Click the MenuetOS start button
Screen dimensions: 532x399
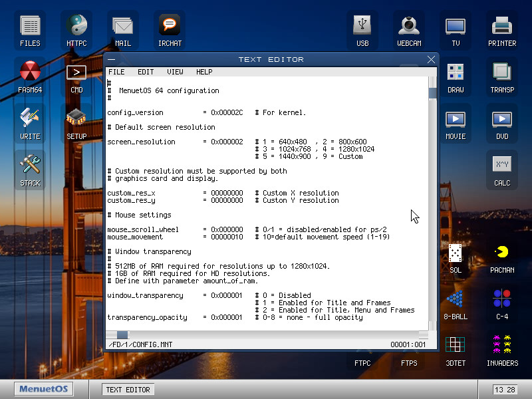45,390
